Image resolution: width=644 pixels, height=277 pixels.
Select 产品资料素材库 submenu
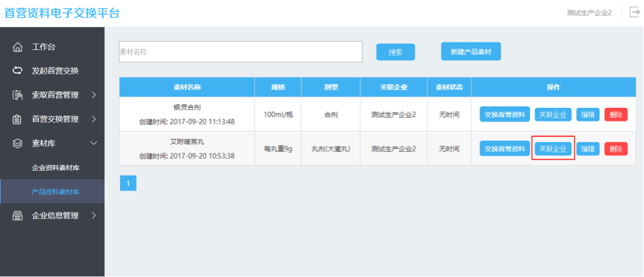click(52, 191)
